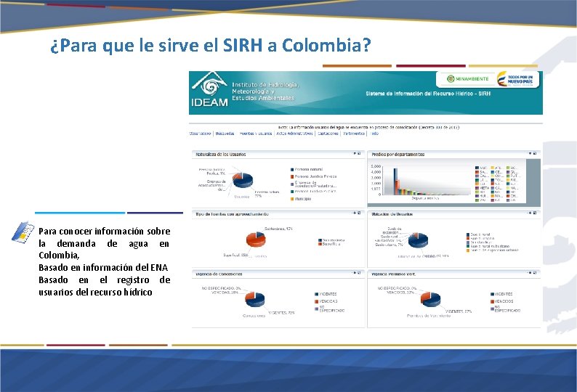Open the Ubicación de Usuarios panel menu arrow
The image size is (577, 392).
(530, 213)
